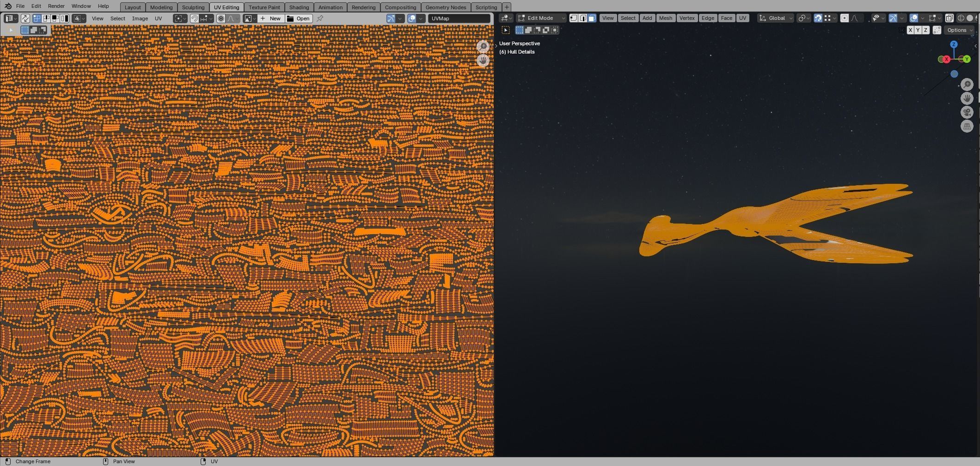Switch to the Modeling workspace tab
The width and height of the screenshot is (980, 466).
click(161, 7)
